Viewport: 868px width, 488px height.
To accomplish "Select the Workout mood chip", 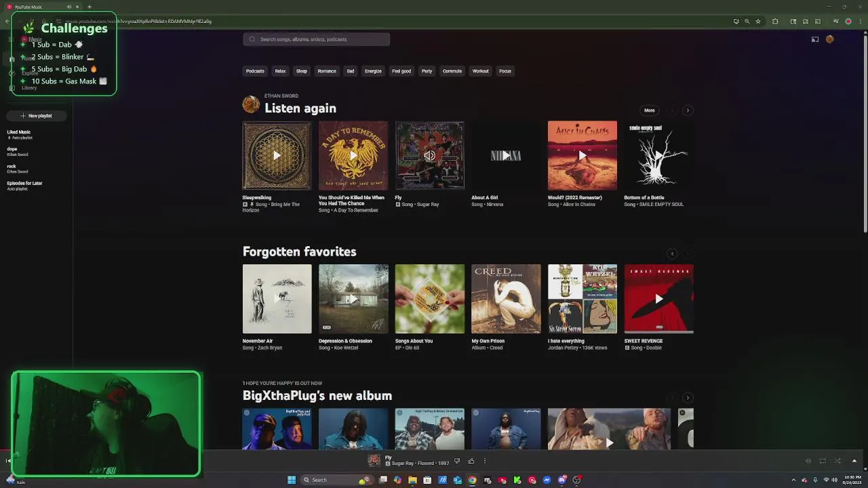I will pos(480,71).
